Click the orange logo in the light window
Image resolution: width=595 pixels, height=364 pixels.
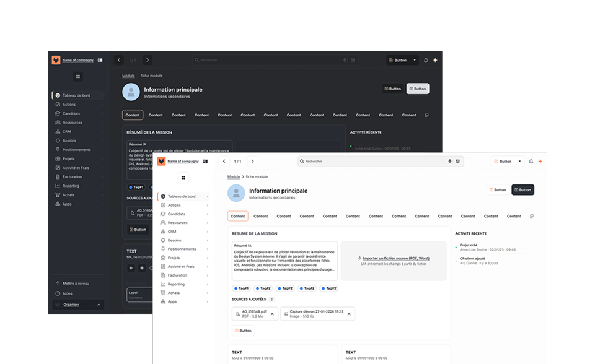pyautogui.click(x=161, y=161)
